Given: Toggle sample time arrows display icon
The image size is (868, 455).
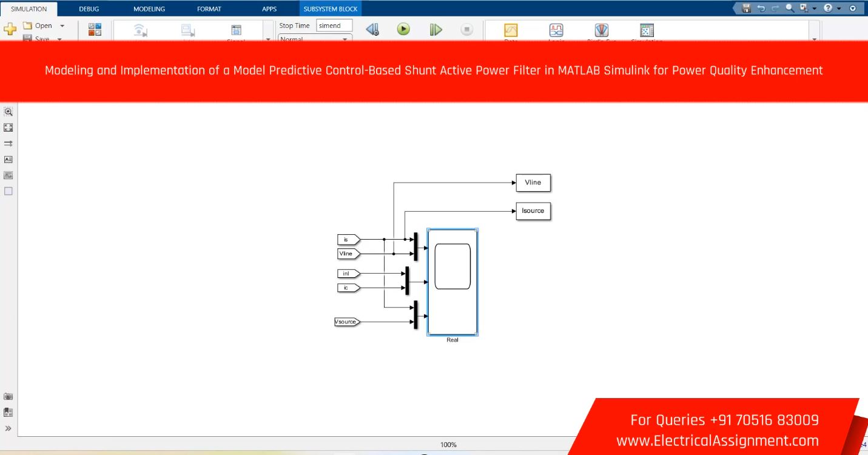Looking at the screenshot, I should point(8,144).
